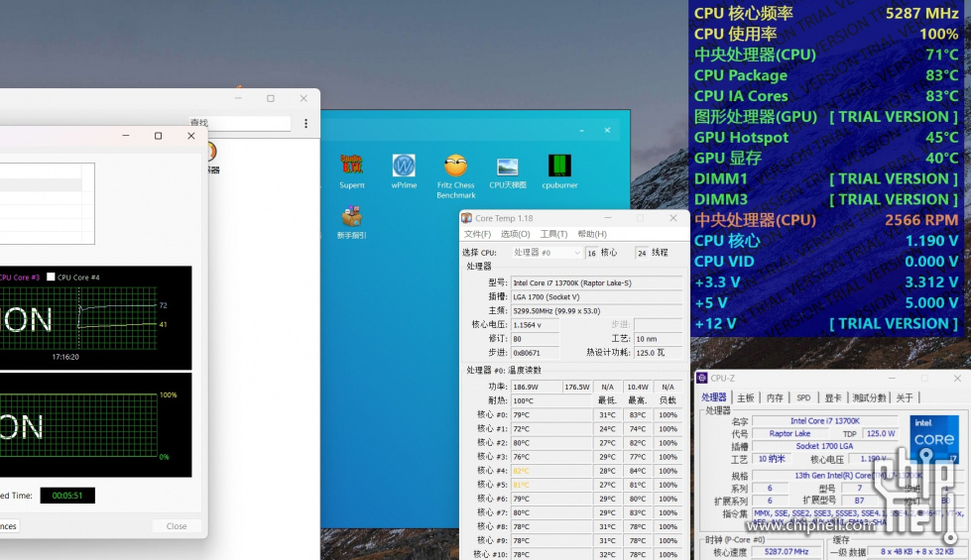Click the CPU-Z 插槽 field Socket 1700 LGA
Viewport: 971px width, 560px height.
pos(825,446)
